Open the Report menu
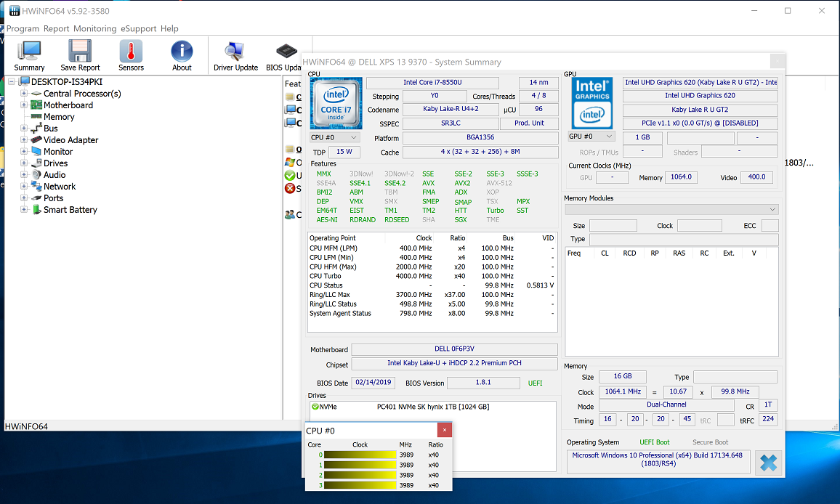 click(x=56, y=28)
